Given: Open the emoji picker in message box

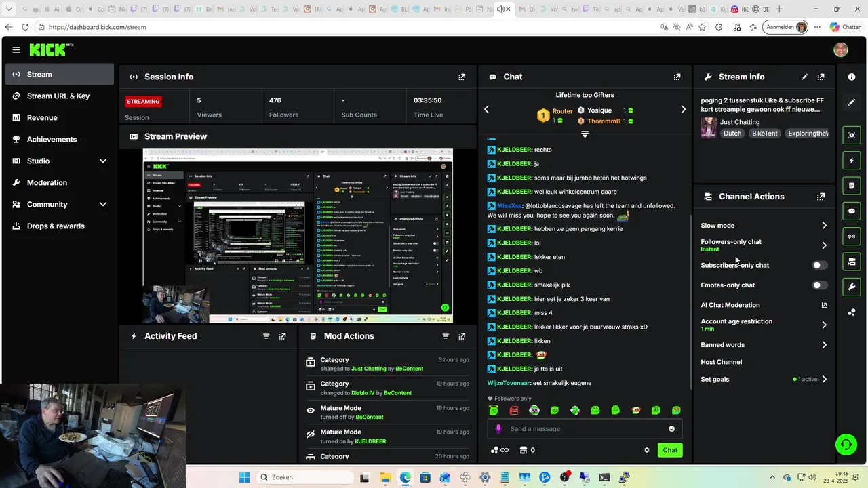Looking at the screenshot, I should [672, 429].
